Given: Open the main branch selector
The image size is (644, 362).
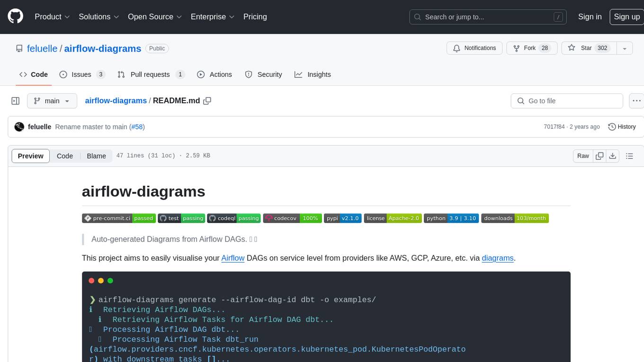Looking at the screenshot, I should (52, 101).
